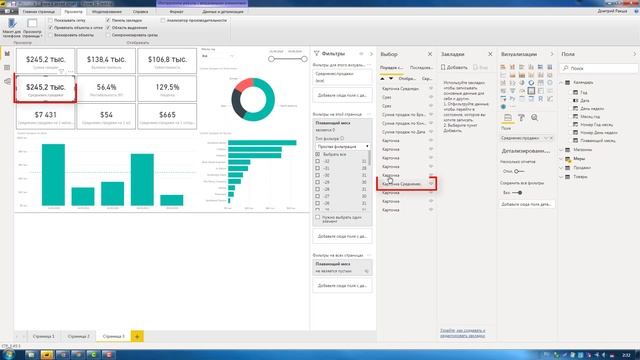Screen dimensions: 640x360
Task: Open the yellow Power BI taskbar icon
Action: click(x=47, y=355)
